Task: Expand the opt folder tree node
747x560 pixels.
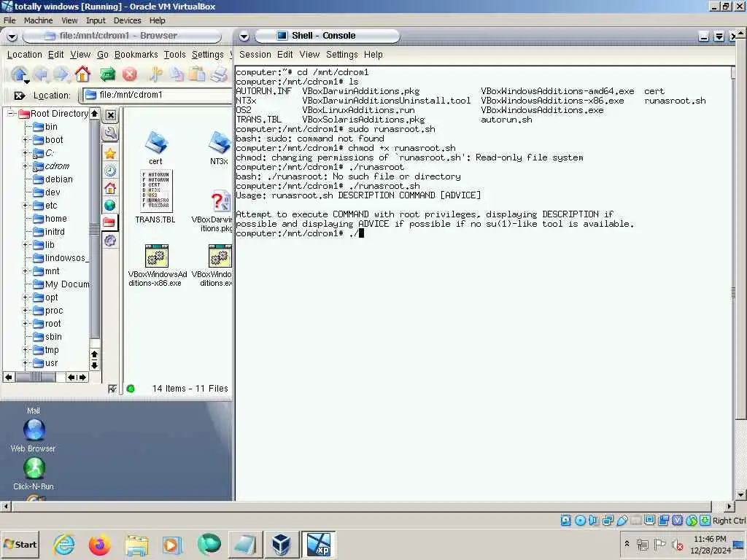Action: pos(26,297)
